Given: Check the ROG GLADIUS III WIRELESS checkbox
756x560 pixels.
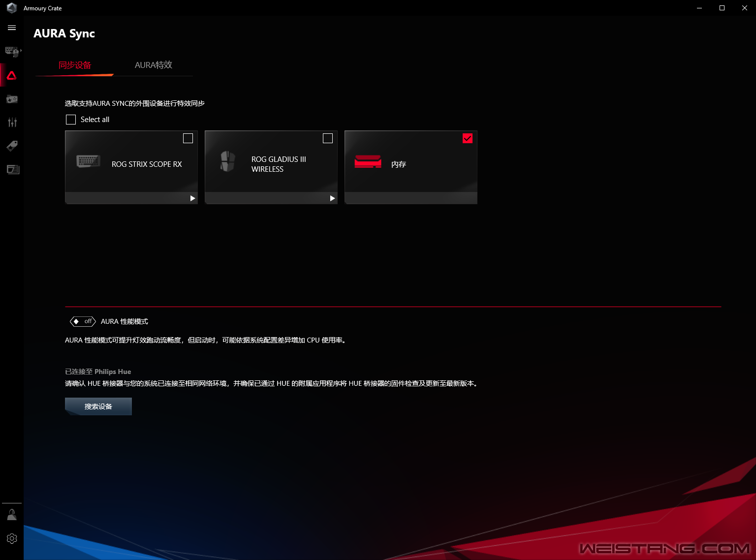Looking at the screenshot, I should point(328,138).
